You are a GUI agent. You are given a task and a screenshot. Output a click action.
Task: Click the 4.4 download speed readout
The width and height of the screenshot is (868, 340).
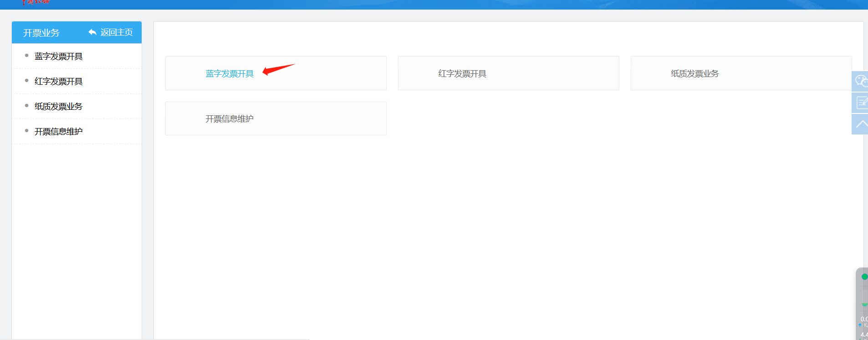click(863, 335)
